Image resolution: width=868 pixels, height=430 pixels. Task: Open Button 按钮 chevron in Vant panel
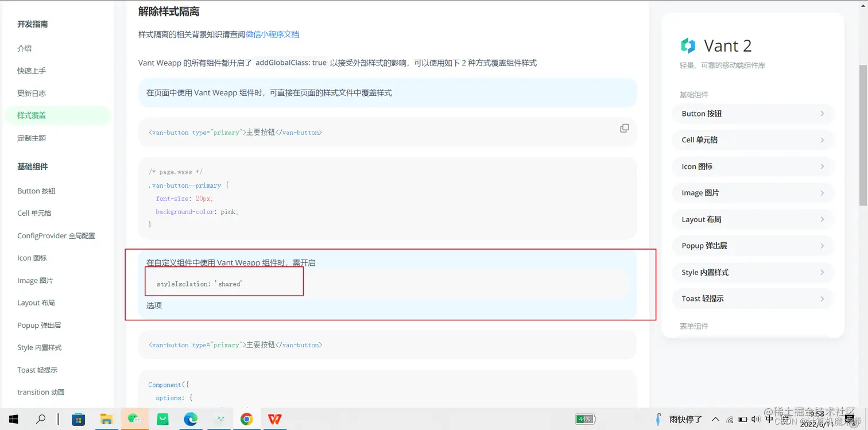[822, 114]
